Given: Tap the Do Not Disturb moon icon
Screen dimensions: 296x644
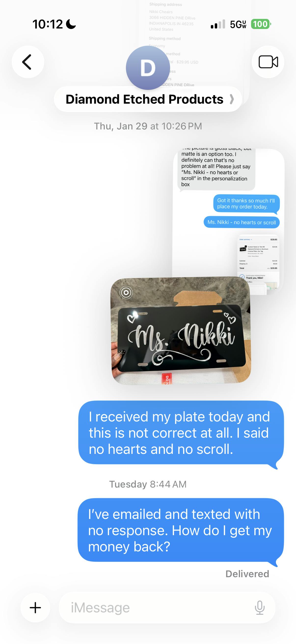Looking at the screenshot, I should click(71, 24).
